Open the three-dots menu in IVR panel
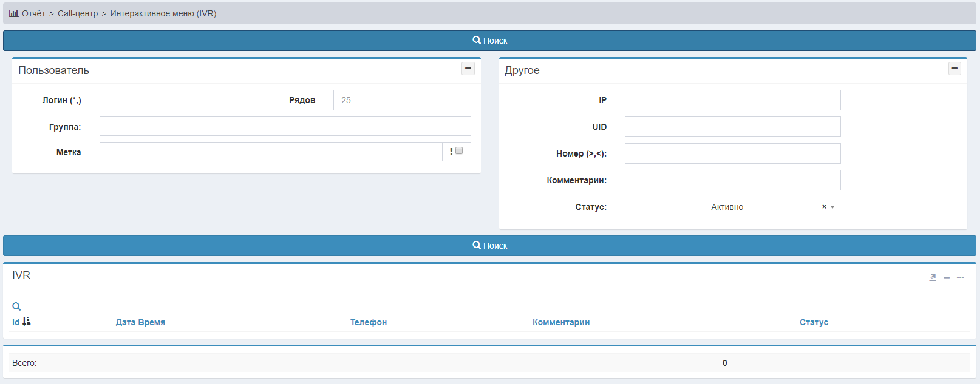Viewport: 980px width, 384px height. (x=960, y=278)
